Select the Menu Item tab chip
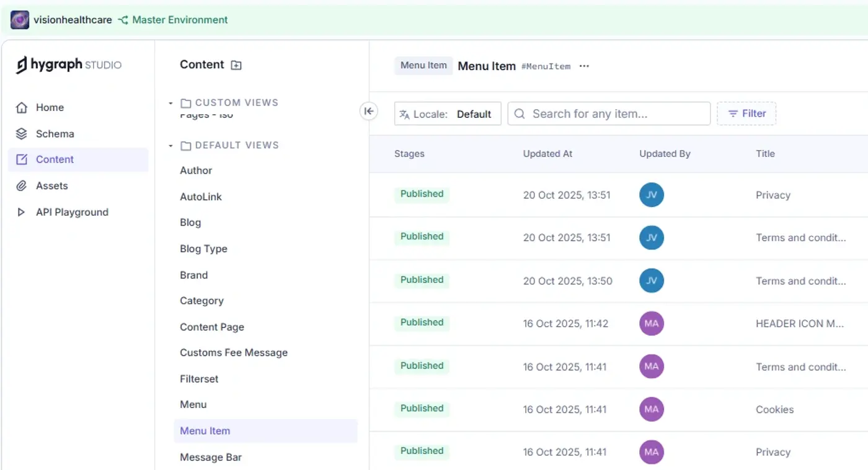The width and height of the screenshot is (868, 470). [x=423, y=66]
